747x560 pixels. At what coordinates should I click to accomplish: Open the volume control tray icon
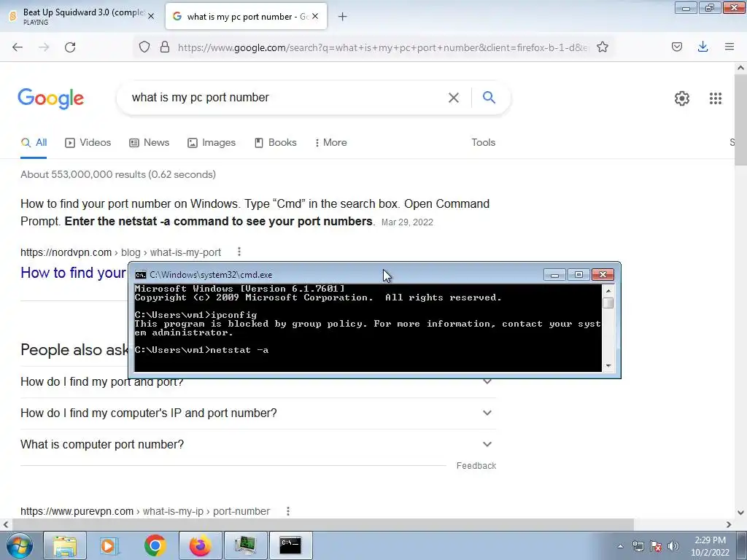(673, 546)
